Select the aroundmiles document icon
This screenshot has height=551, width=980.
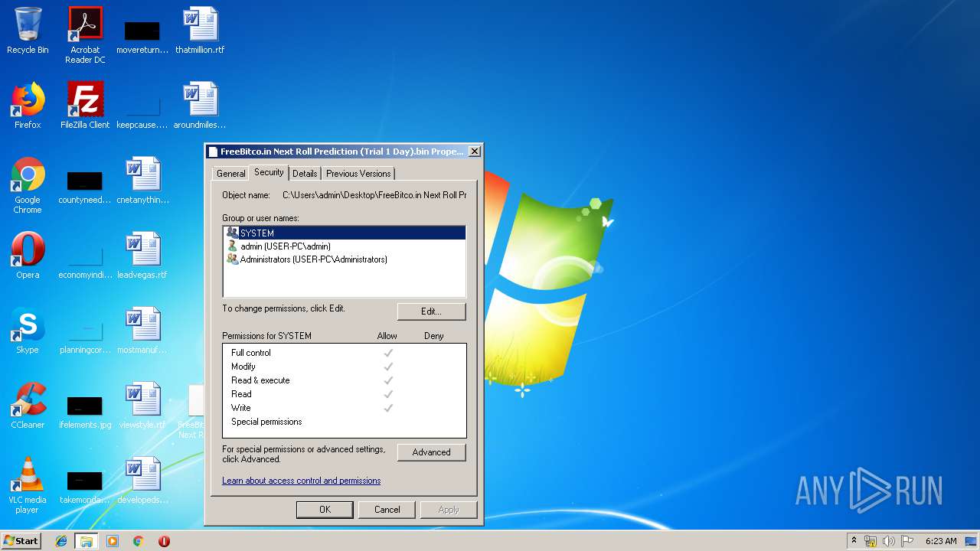pyautogui.click(x=200, y=106)
